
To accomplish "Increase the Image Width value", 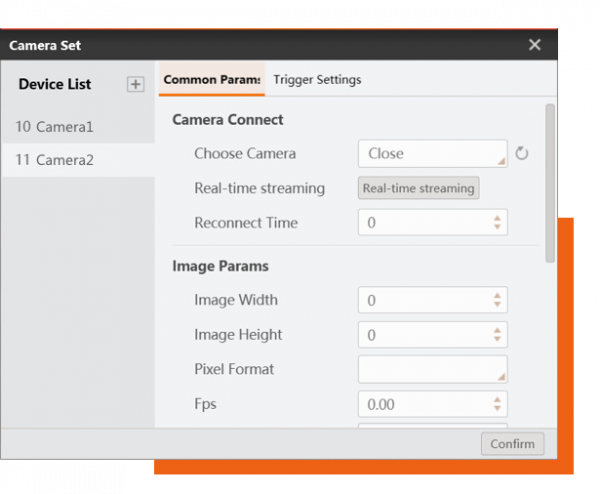I will tap(497, 295).
